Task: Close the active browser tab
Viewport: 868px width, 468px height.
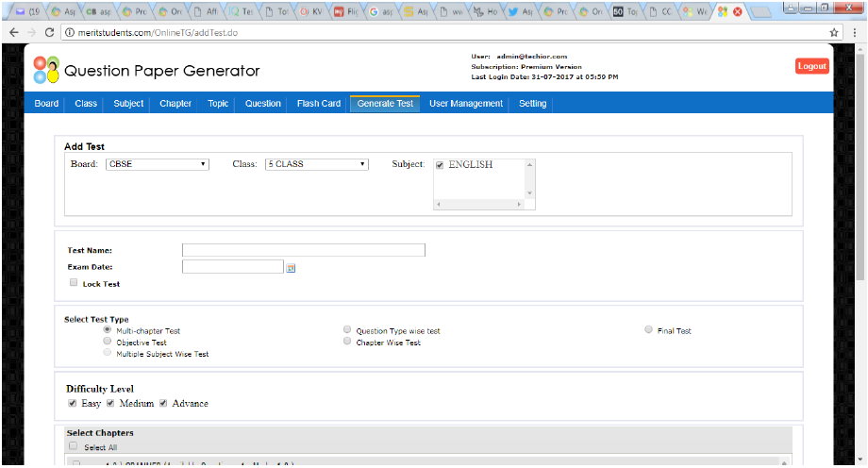Action: [x=738, y=11]
